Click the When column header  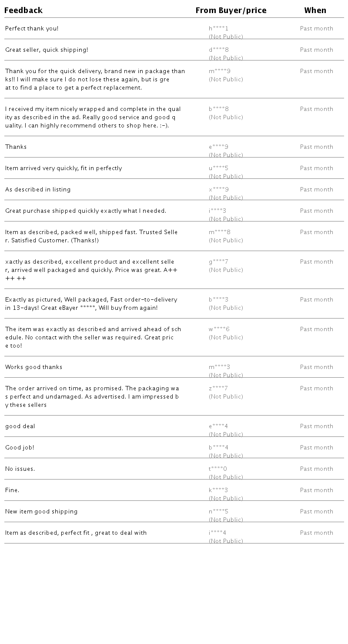click(315, 10)
